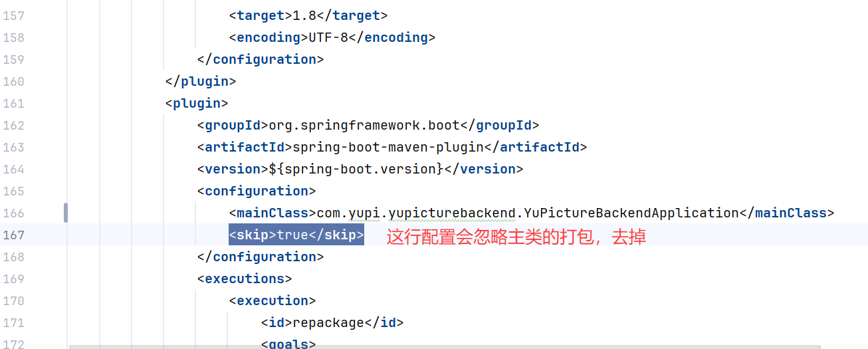Click the YuPictureBackendApplication class name

(631, 213)
